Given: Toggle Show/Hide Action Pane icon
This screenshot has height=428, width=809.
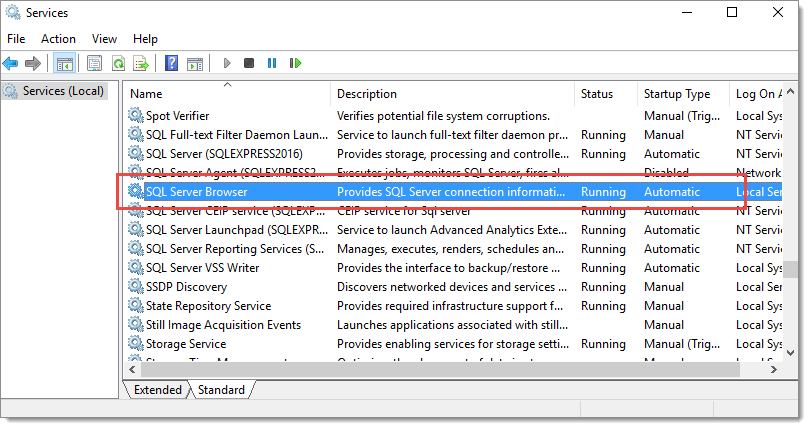Looking at the screenshot, I should 195,63.
